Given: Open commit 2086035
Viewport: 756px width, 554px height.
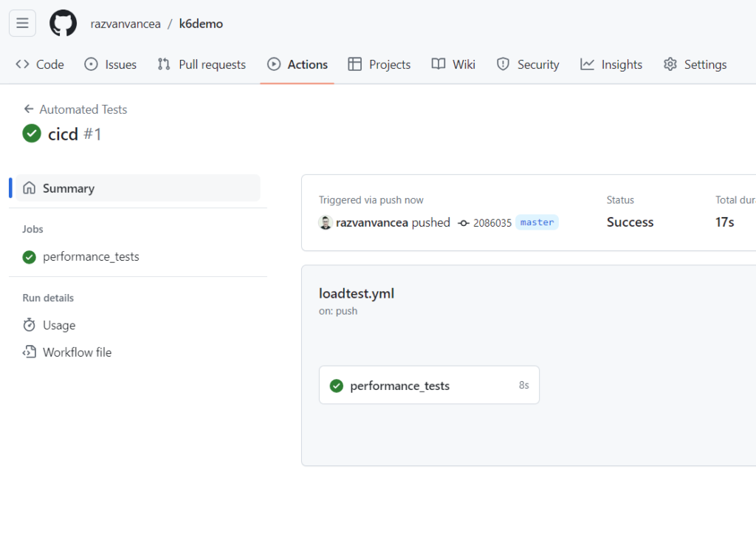Looking at the screenshot, I should click(x=492, y=223).
